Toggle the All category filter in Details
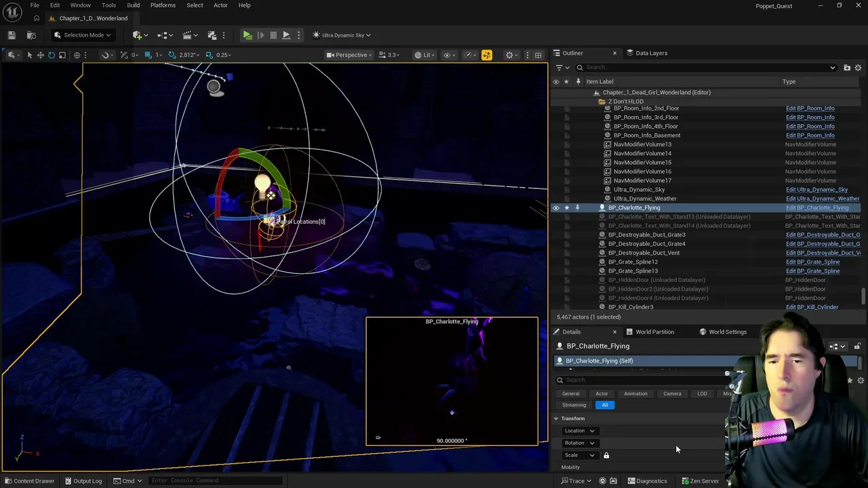Image resolution: width=868 pixels, height=488 pixels. [605, 405]
